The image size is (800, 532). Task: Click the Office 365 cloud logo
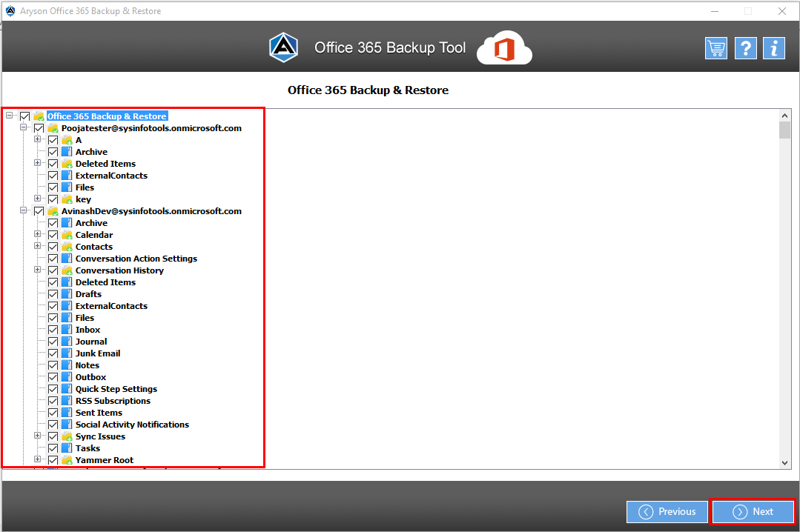(x=504, y=48)
